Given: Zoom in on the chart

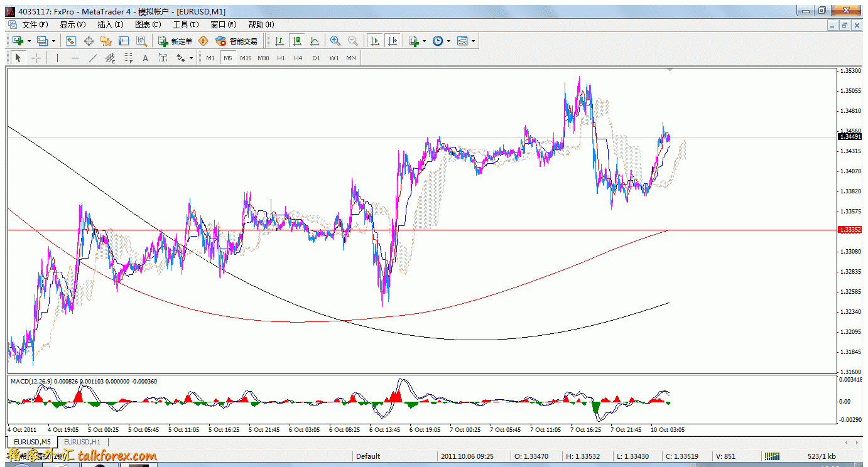Looking at the screenshot, I should click(335, 41).
